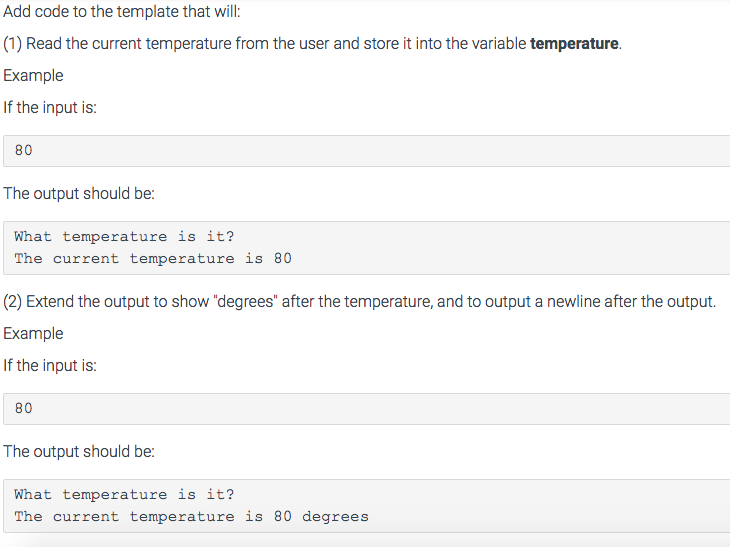Click the number 80 in first output block
Viewport: 730px width, 547px height.
coord(283,258)
